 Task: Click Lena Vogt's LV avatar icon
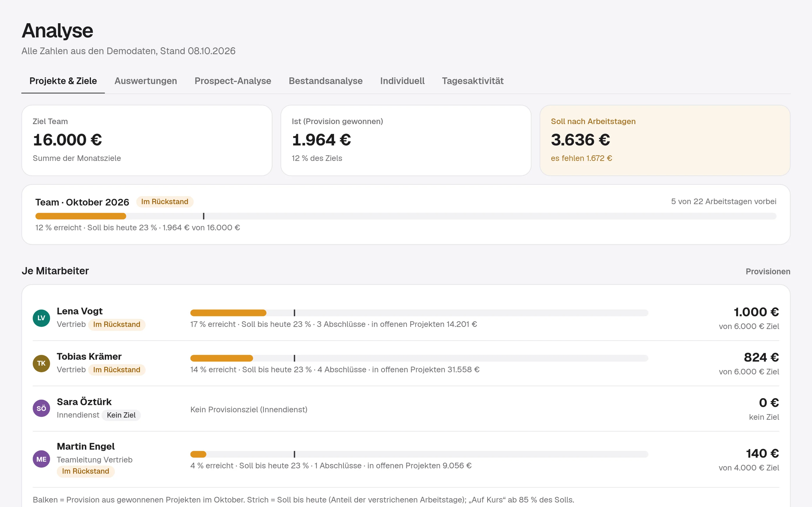pos(41,318)
